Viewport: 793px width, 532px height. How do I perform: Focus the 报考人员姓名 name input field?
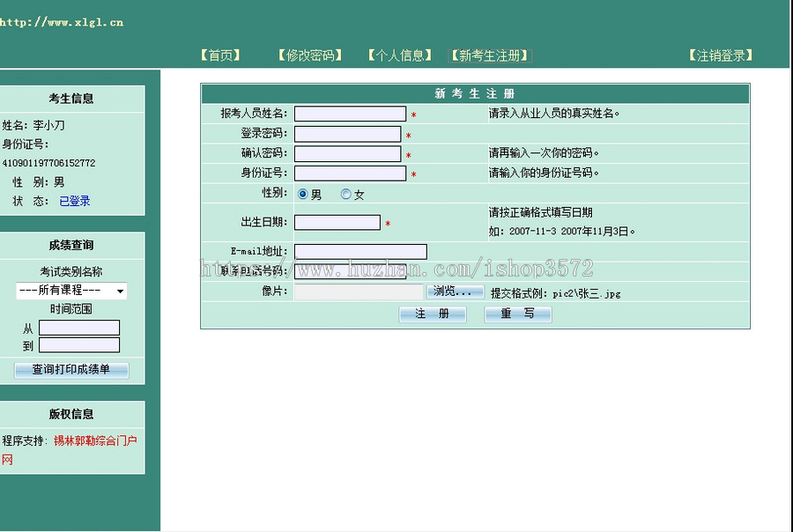[x=350, y=113]
